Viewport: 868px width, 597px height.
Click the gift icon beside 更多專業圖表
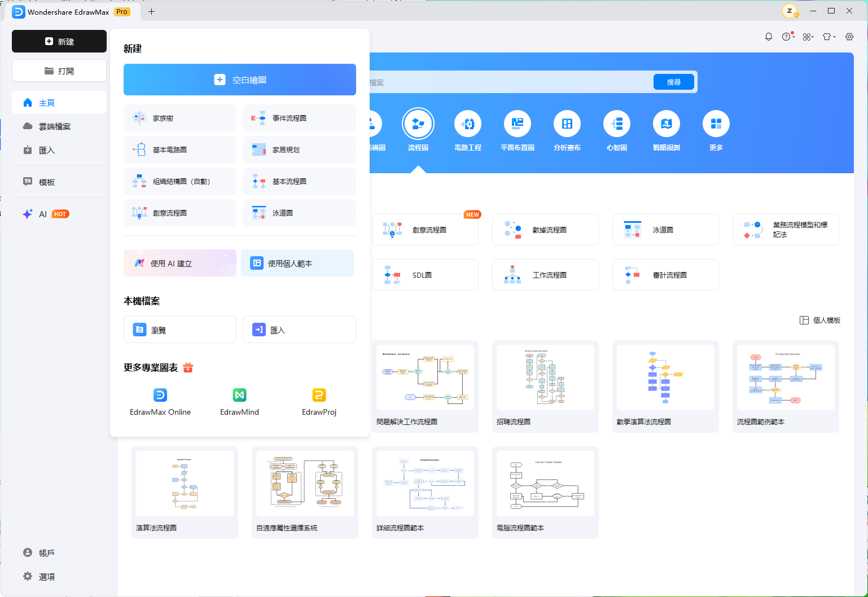188,367
